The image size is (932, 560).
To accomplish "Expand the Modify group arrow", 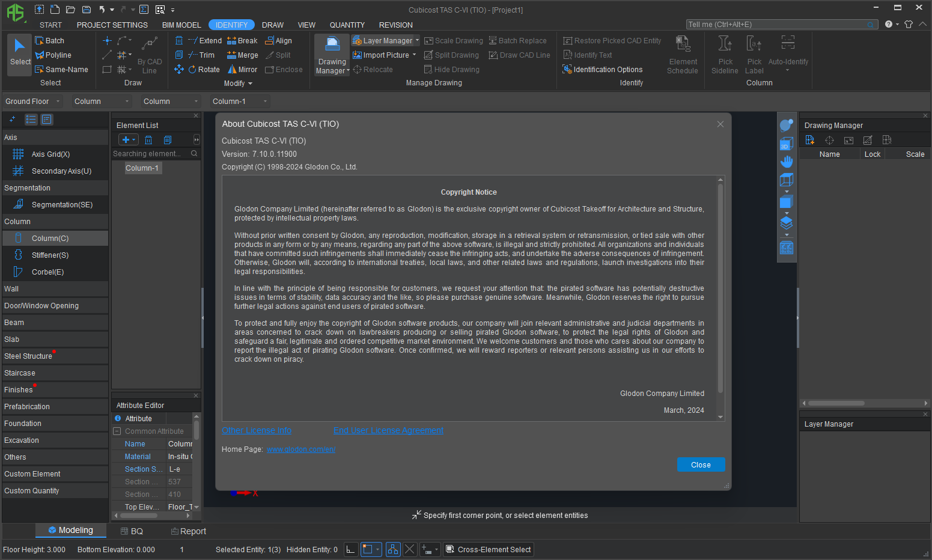I will [x=251, y=84].
